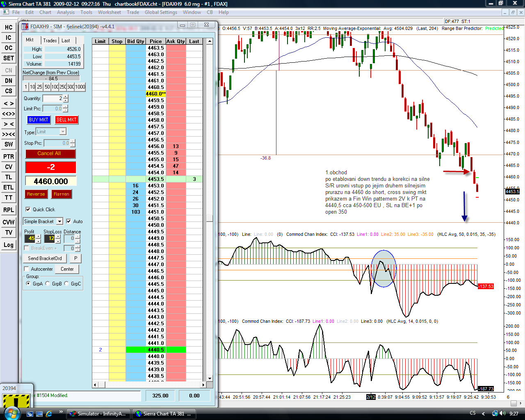Expand the Quick Launch overflow chevron
This screenshot has height=420, width=525.
click(61, 412)
